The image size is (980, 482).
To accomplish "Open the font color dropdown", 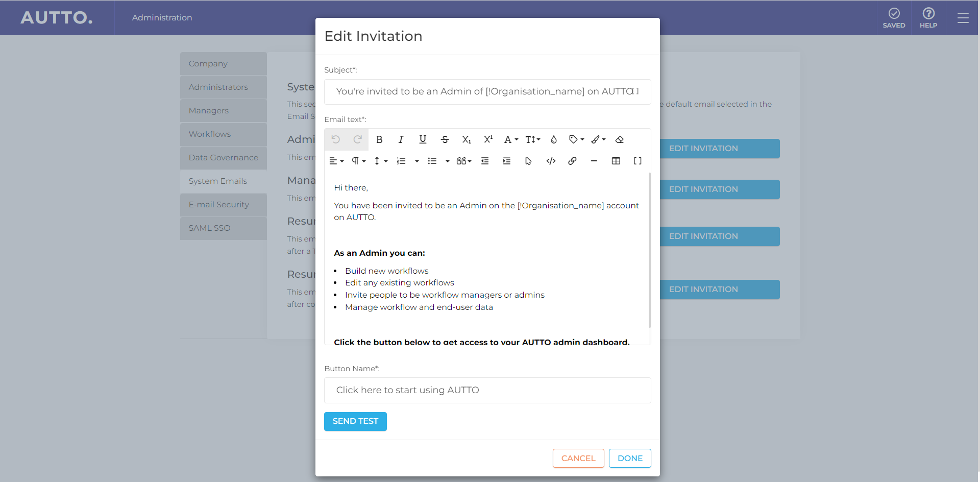I will coord(510,139).
